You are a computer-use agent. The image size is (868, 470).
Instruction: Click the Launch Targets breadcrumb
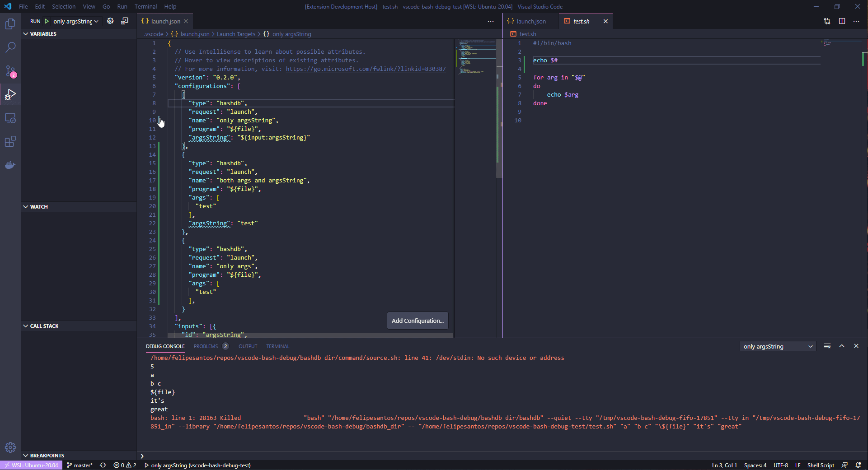pos(236,34)
